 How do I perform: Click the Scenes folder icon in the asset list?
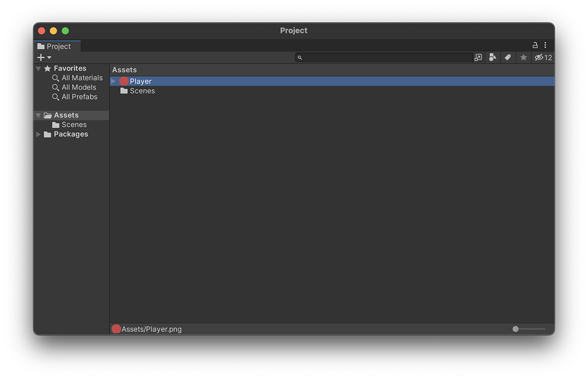[124, 91]
